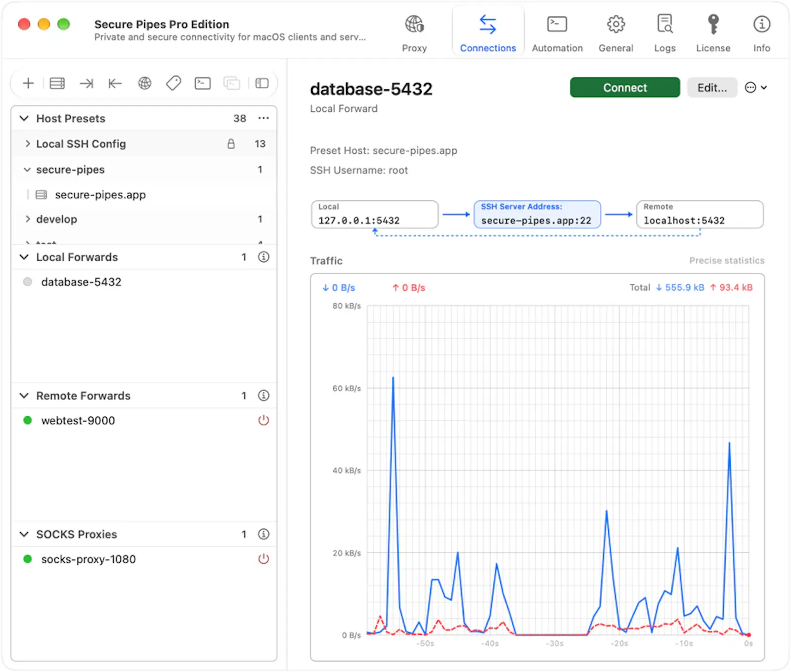Switch to the Proxy tab
This screenshot has height=672, width=791.
pos(414,33)
